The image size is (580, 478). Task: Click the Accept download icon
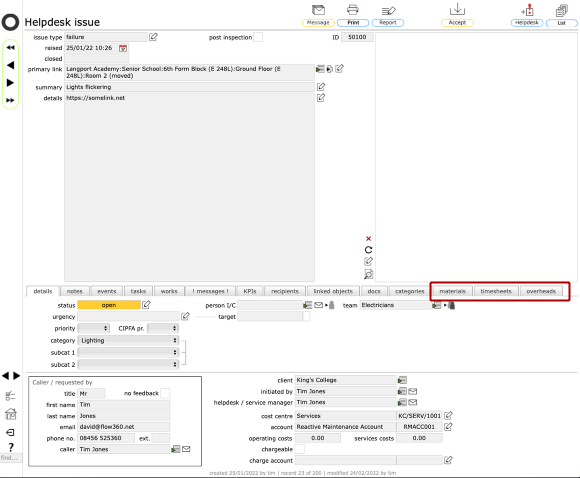coord(457,9)
